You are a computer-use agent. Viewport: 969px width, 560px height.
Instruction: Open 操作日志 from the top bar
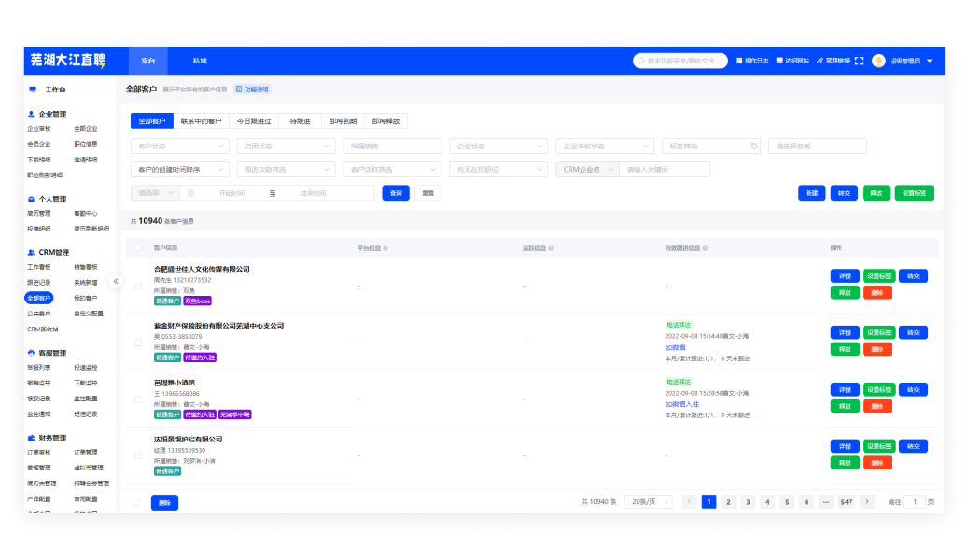coord(738,61)
